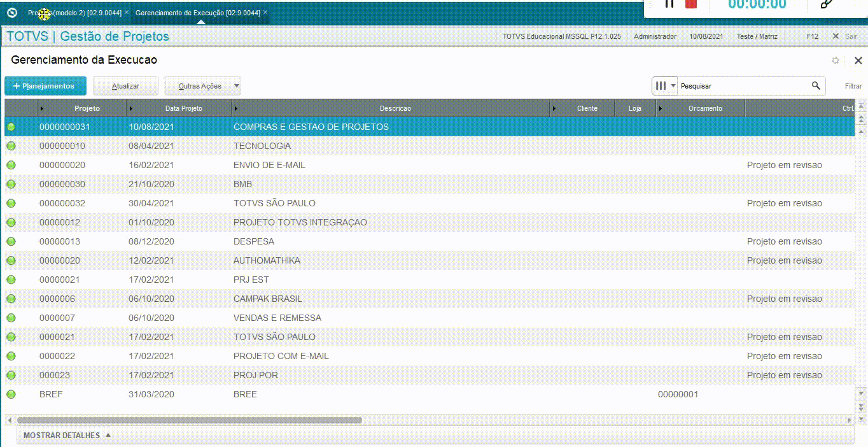The width and height of the screenshot is (868, 447).
Task: Click the Planejamentos button
Action: pyautogui.click(x=45, y=86)
